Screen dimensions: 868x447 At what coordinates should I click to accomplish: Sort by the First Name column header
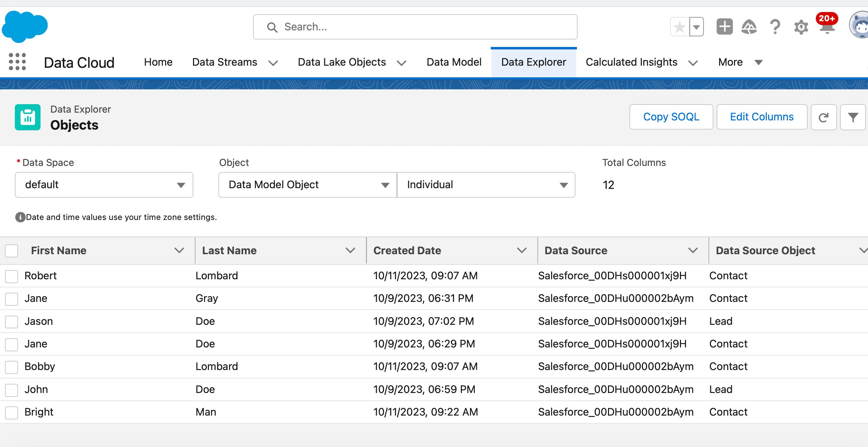tap(59, 250)
